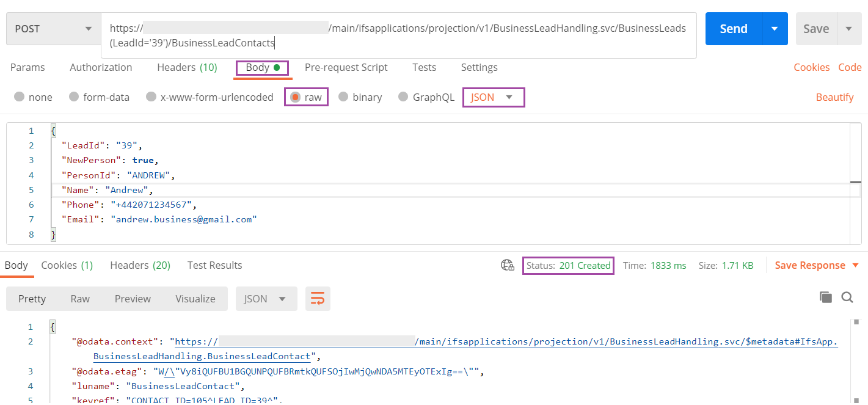
Task: Choose the GraphQL body type
Action: (426, 97)
